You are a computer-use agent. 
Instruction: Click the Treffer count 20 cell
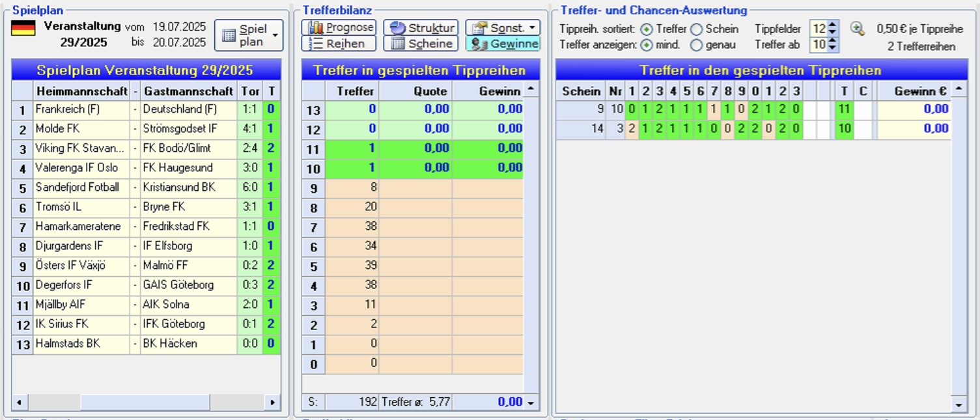[352, 207]
